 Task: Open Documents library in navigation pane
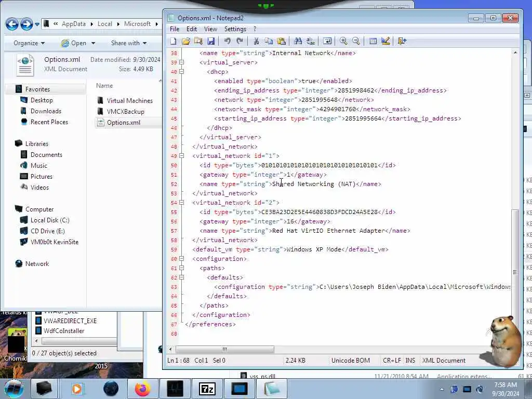point(46,155)
